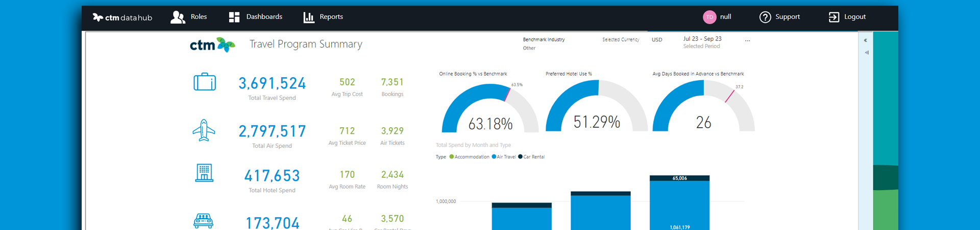Select the 2,797,517 Total Air Spend value
The image size is (980, 230).
[272, 131]
